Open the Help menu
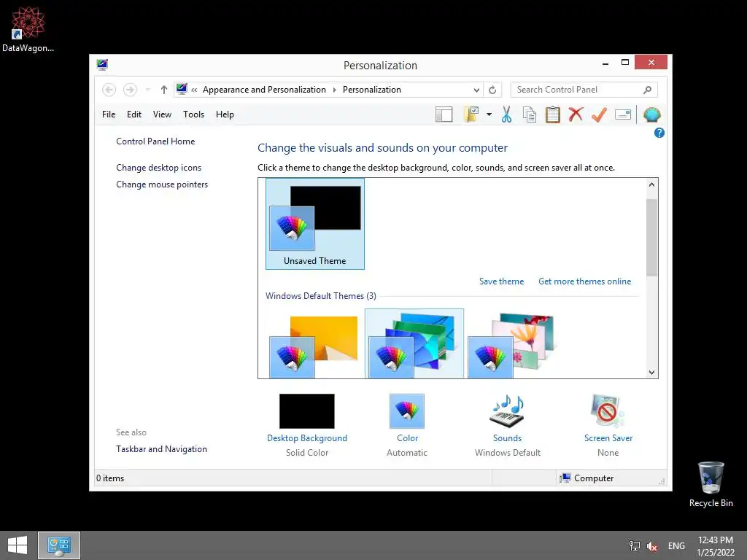Screen dimensions: 747x560 225,114
